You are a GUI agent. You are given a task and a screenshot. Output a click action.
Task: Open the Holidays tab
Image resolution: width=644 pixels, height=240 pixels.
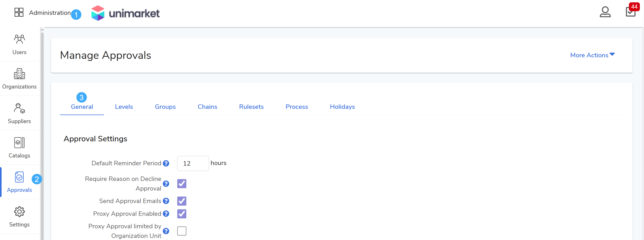point(342,107)
